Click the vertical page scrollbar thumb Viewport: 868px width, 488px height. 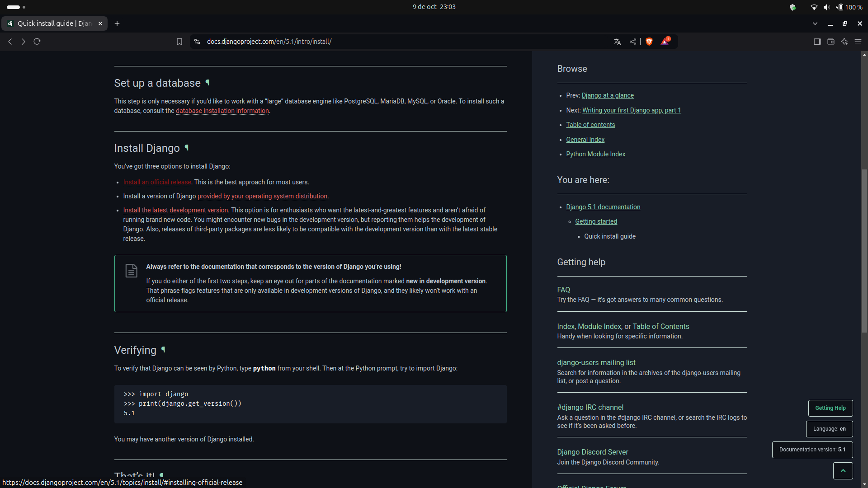(x=864, y=251)
